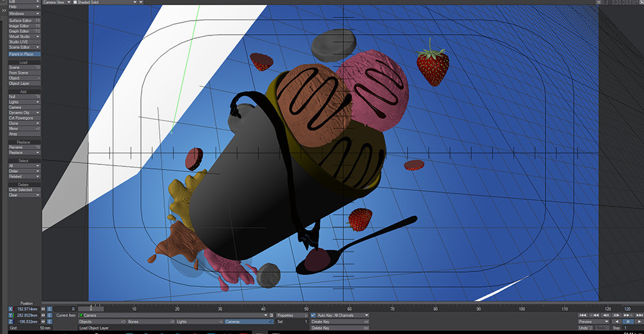
Task: Open the Shaded Solid display mode dropdown
Action: click(x=105, y=2)
